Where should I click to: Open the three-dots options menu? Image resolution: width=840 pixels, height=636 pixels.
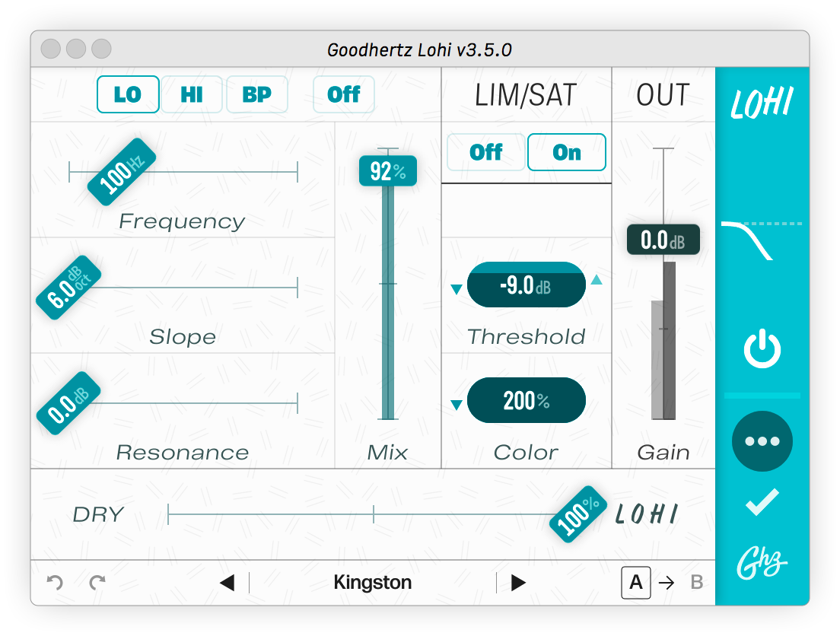[x=762, y=441]
